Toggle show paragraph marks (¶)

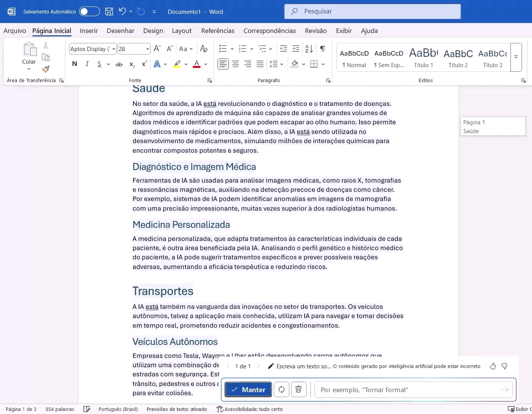tap(323, 49)
